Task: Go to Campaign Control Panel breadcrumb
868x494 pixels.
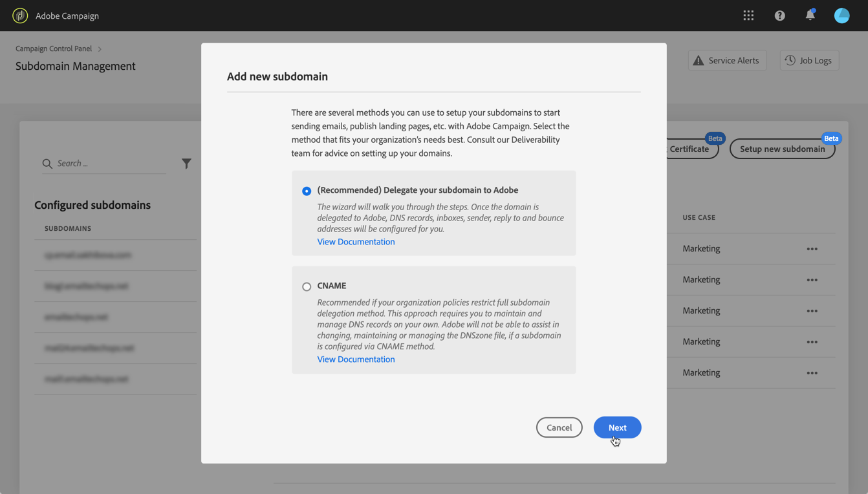Action: tap(54, 48)
